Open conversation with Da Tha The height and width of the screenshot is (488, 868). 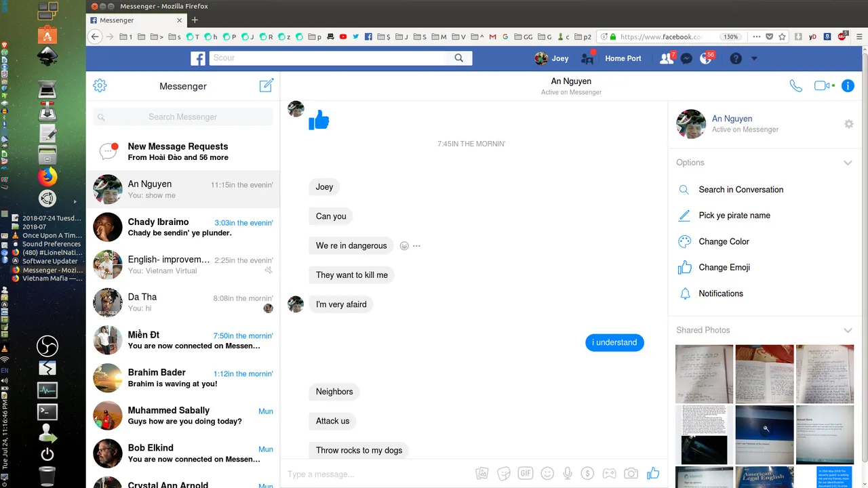point(183,302)
